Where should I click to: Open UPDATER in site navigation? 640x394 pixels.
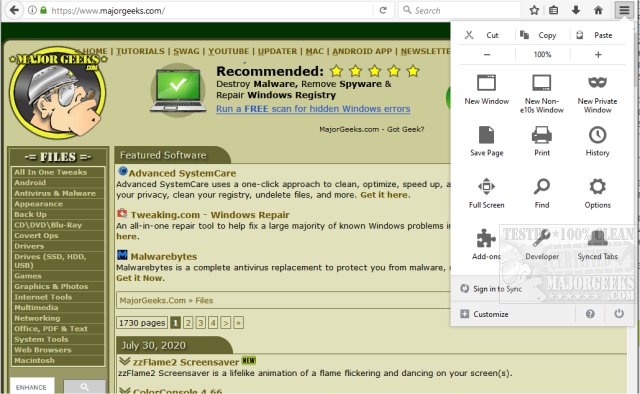tap(278, 51)
